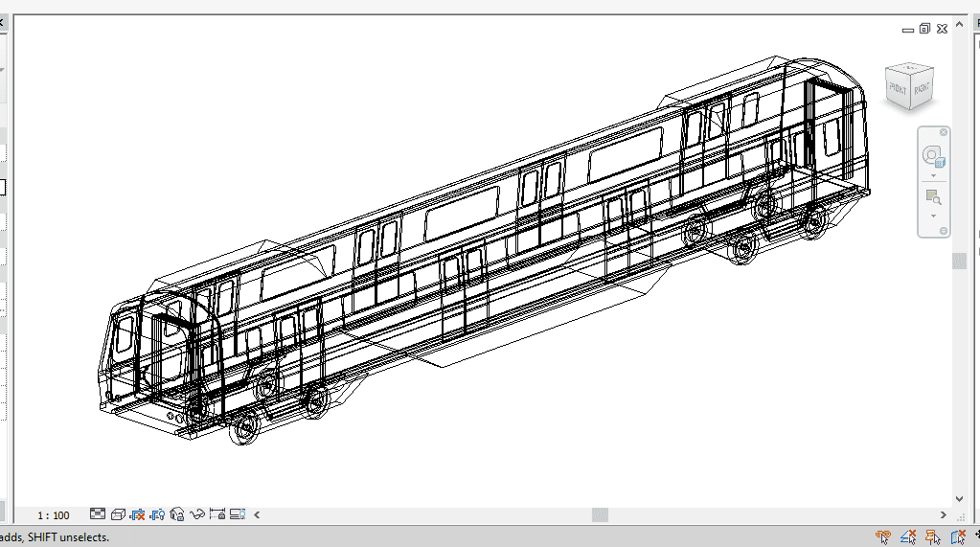Click the Detail Level icon
This screenshot has width=980, height=547.
(98, 515)
